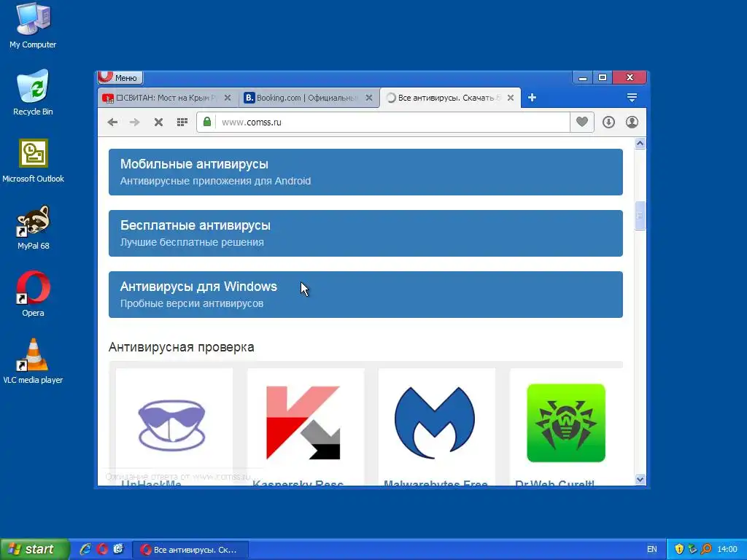This screenshot has height=560, width=747.
Task: Select the VLC media player desktop icon
Action: pyautogui.click(x=33, y=361)
